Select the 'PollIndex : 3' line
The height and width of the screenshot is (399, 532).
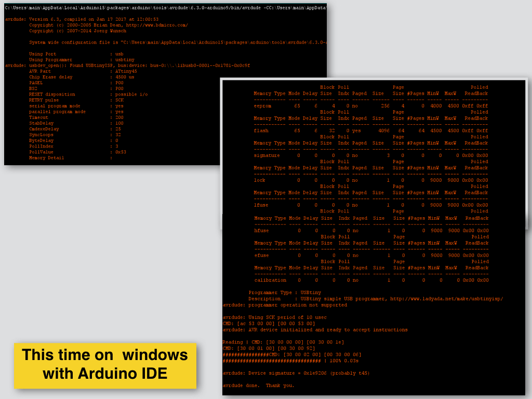tap(74, 146)
